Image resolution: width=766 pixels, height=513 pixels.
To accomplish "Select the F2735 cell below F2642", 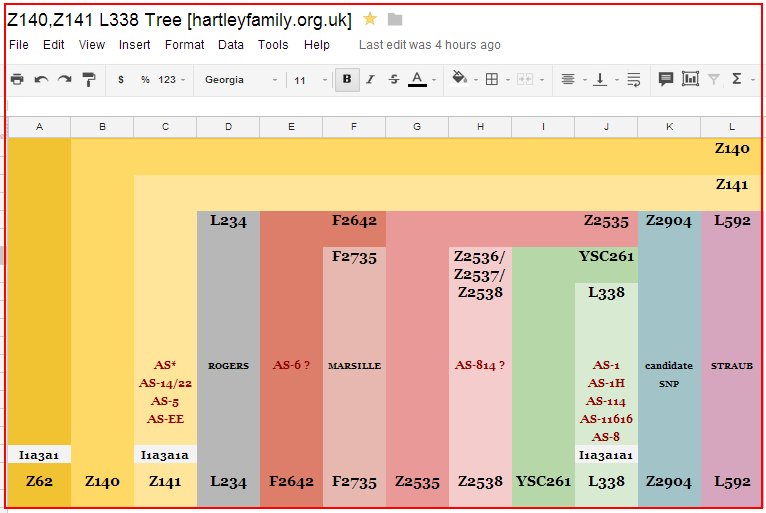I will (354, 257).
